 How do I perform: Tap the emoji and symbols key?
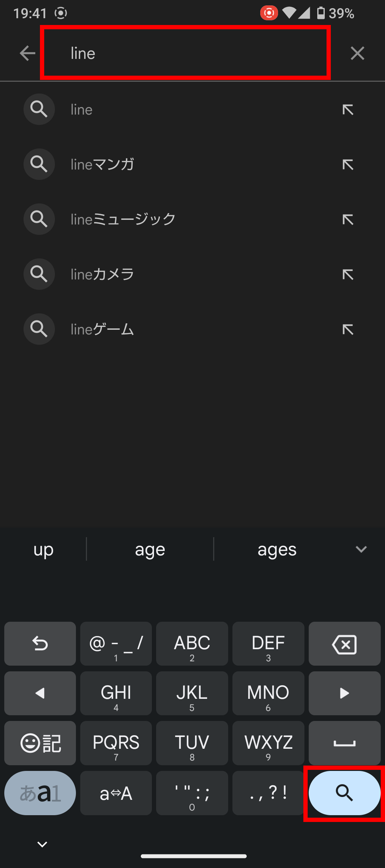click(40, 743)
